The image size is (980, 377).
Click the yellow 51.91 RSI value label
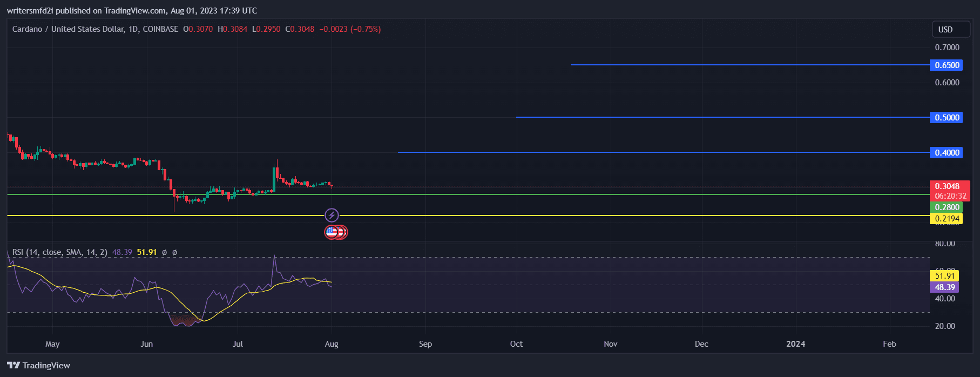(x=944, y=275)
